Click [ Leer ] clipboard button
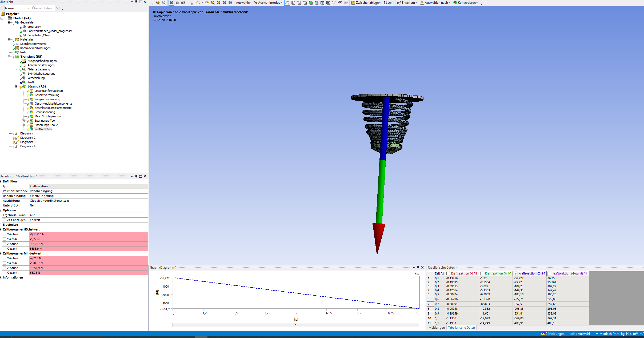644x338 pixels. pyautogui.click(x=389, y=3)
